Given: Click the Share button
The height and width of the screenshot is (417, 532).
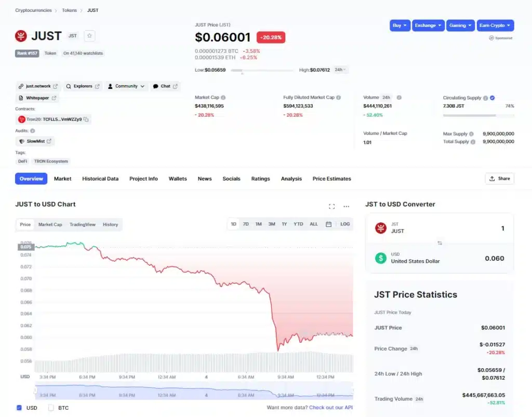Looking at the screenshot, I should [500, 179].
